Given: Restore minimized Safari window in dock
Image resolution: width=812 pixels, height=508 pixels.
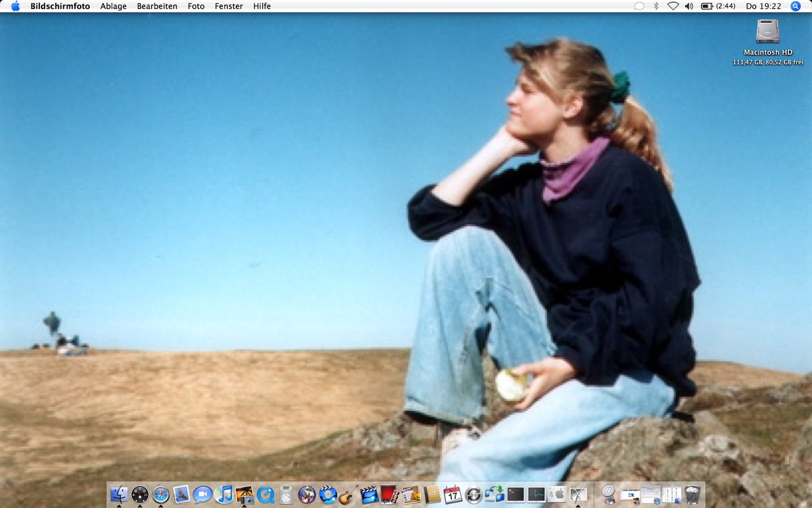Looking at the screenshot, I should tap(651, 495).
